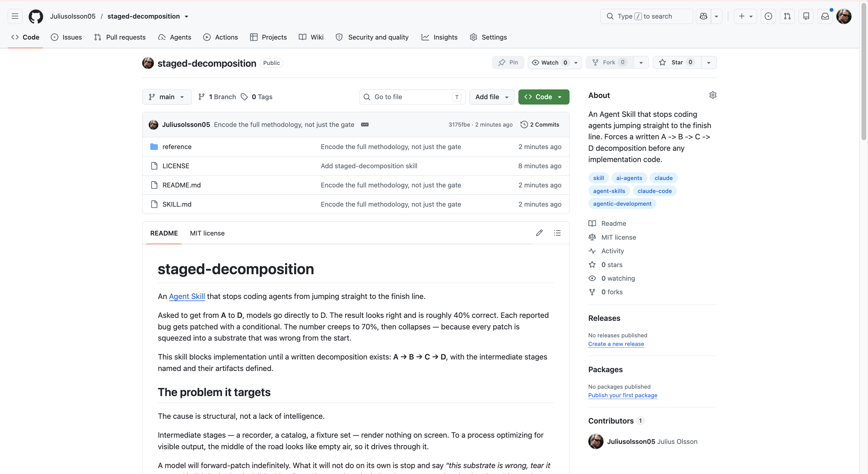
Task: Open the 2 Commits history link
Action: [x=539, y=124]
